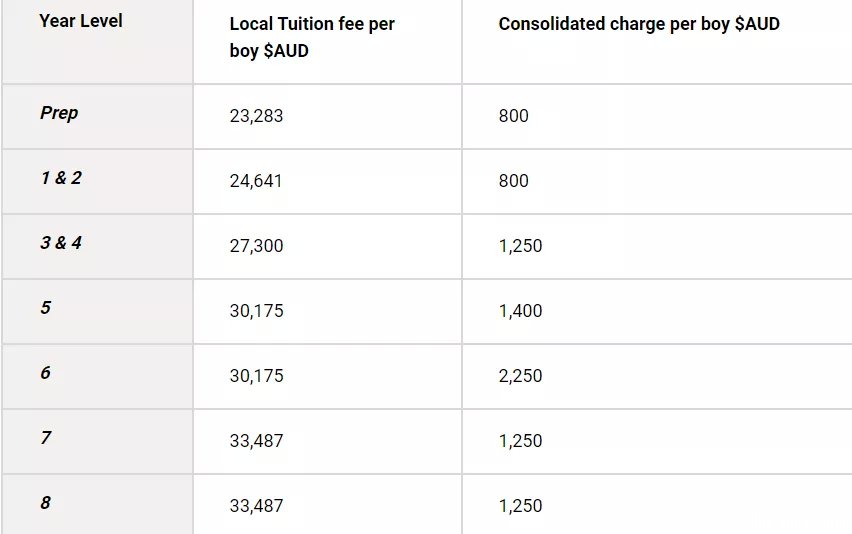Click Prep consolidated charge 800

[x=513, y=116]
